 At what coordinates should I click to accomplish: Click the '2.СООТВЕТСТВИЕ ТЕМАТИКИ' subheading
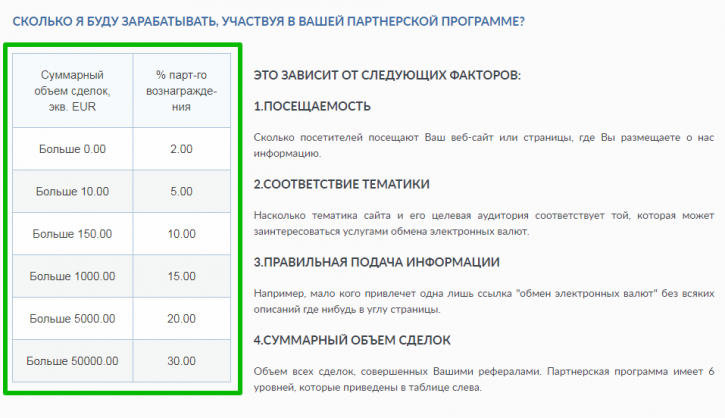(x=341, y=184)
